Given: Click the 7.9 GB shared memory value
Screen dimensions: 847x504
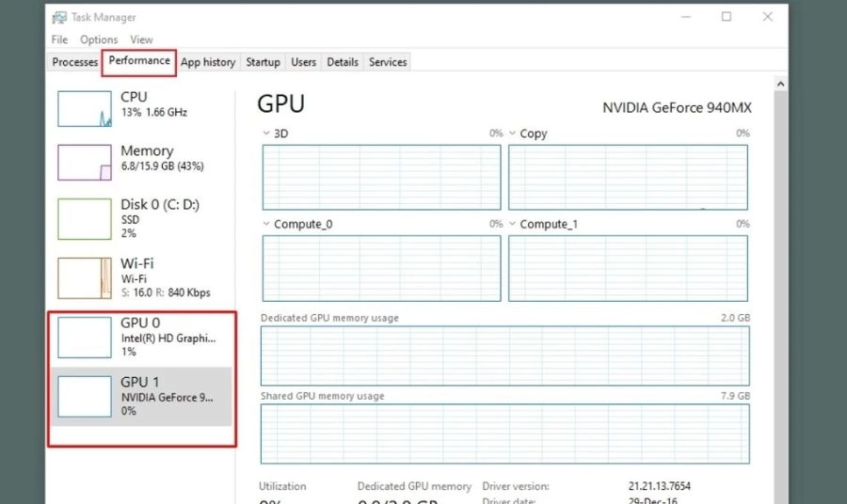Looking at the screenshot, I should tap(735, 396).
